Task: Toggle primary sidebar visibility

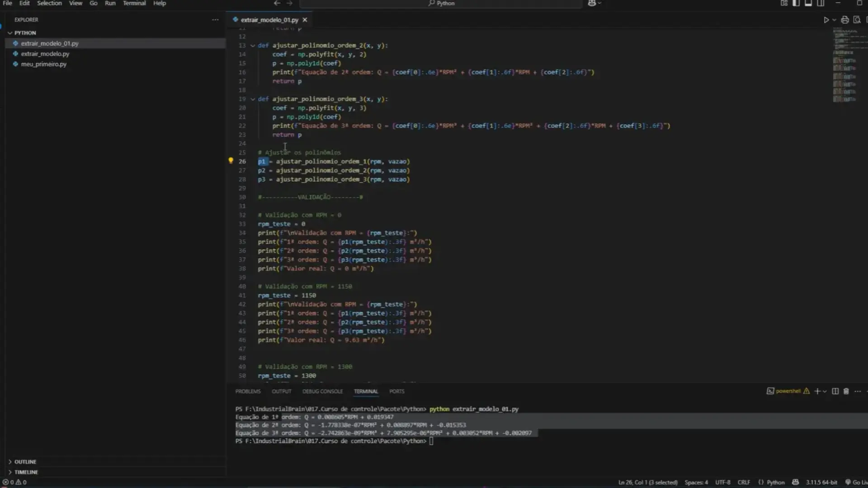Action: point(796,3)
